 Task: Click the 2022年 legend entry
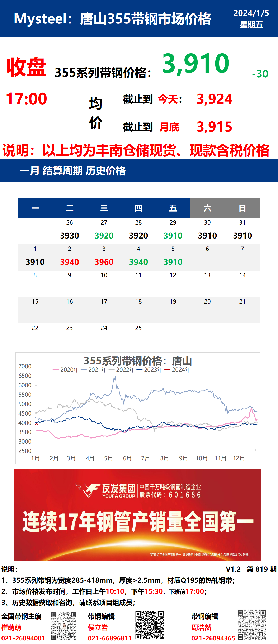click(122, 370)
